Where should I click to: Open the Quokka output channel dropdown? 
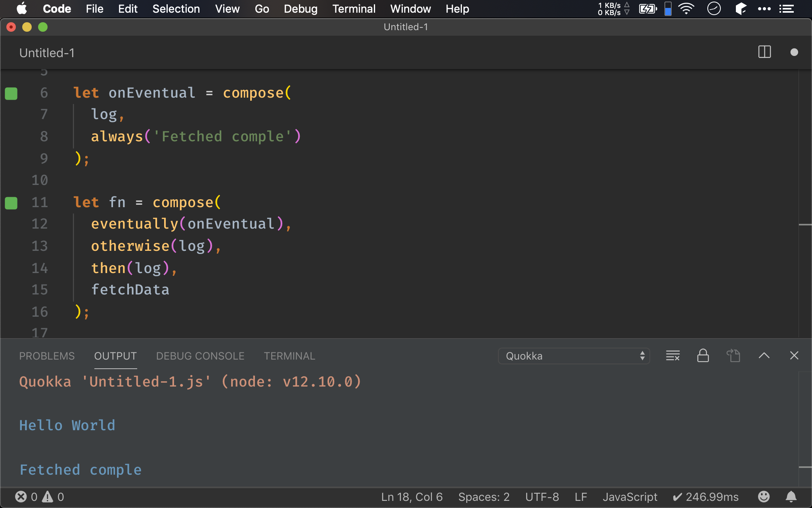[574, 356]
